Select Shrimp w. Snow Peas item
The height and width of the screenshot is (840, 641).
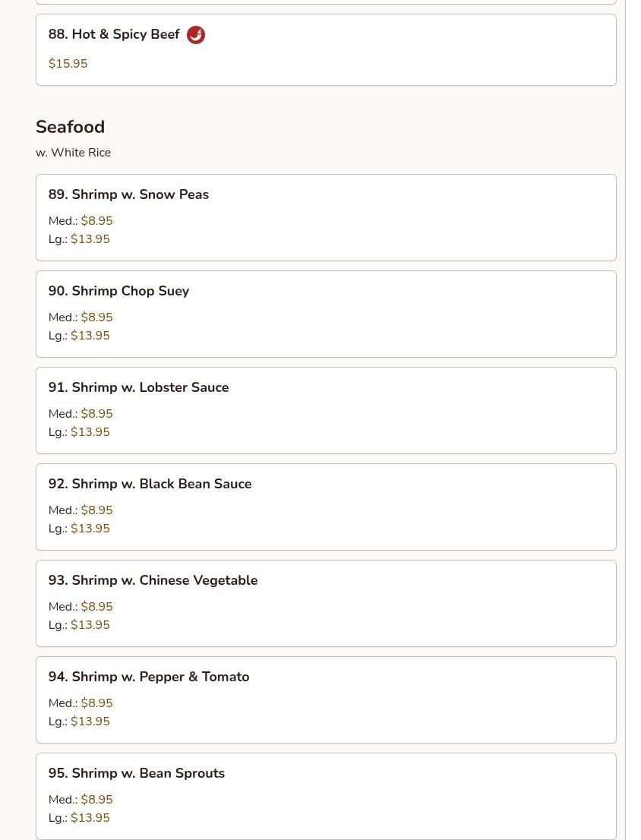[x=128, y=194]
